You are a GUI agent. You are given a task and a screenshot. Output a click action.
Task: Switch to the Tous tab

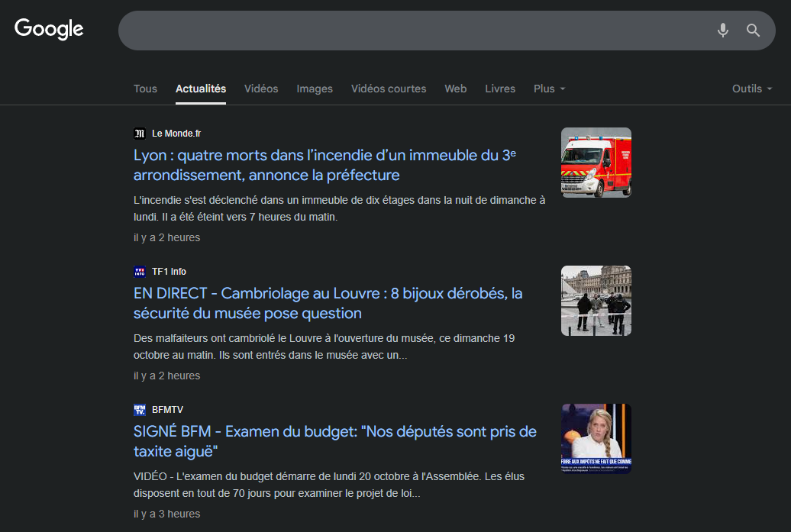pos(145,89)
